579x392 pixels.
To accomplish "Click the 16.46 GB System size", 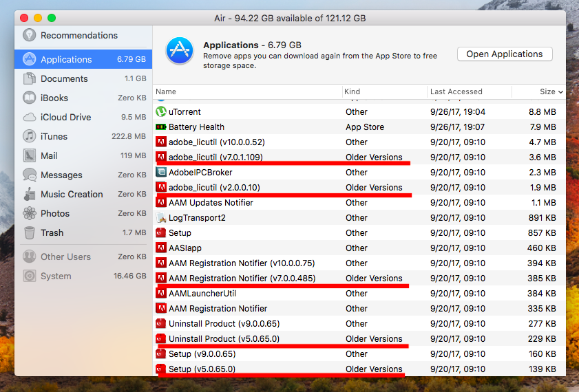I will [x=129, y=276].
